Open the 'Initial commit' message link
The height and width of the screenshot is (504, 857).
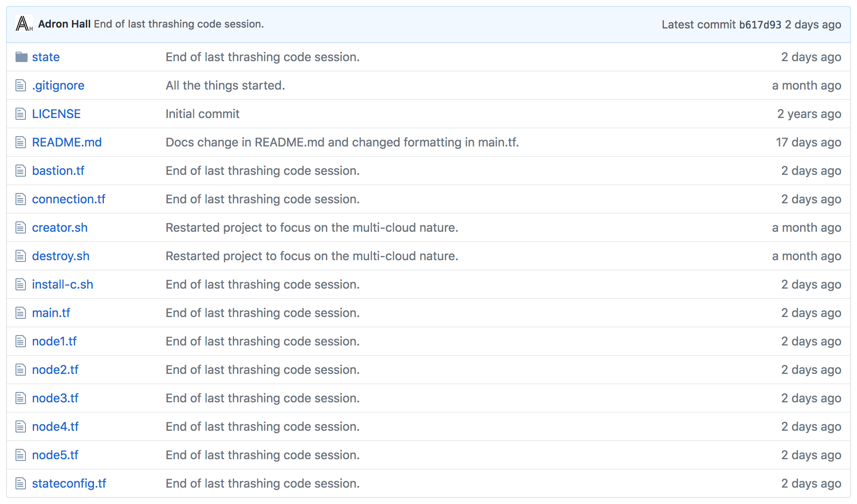coord(203,114)
